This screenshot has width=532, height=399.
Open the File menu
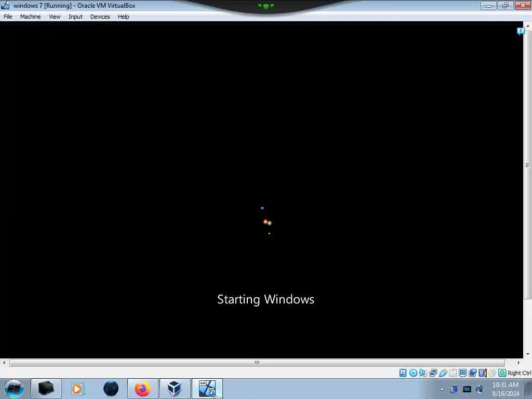point(8,17)
